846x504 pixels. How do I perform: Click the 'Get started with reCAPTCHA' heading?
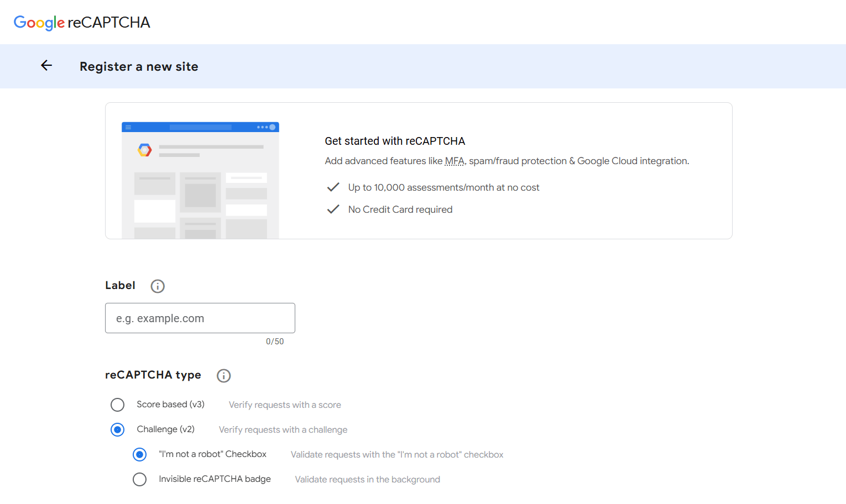coord(395,141)
